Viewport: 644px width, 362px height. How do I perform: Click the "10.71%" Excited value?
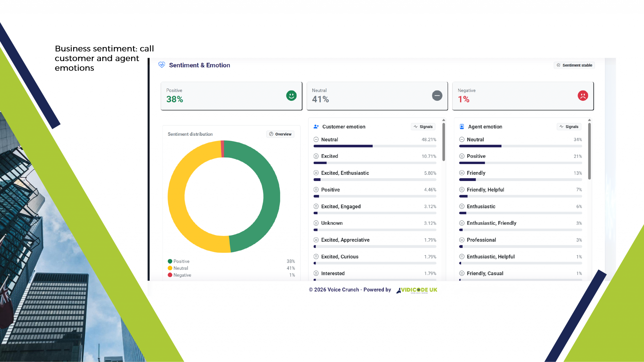[429, 156]
